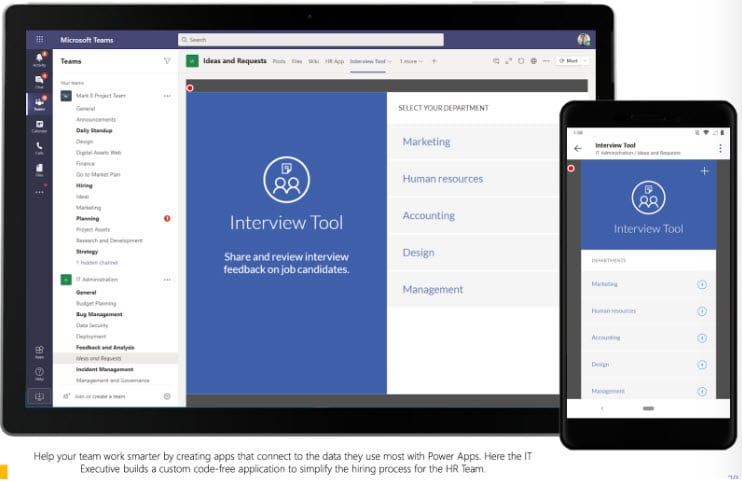Expand the tab to full screen

(509, 61)
